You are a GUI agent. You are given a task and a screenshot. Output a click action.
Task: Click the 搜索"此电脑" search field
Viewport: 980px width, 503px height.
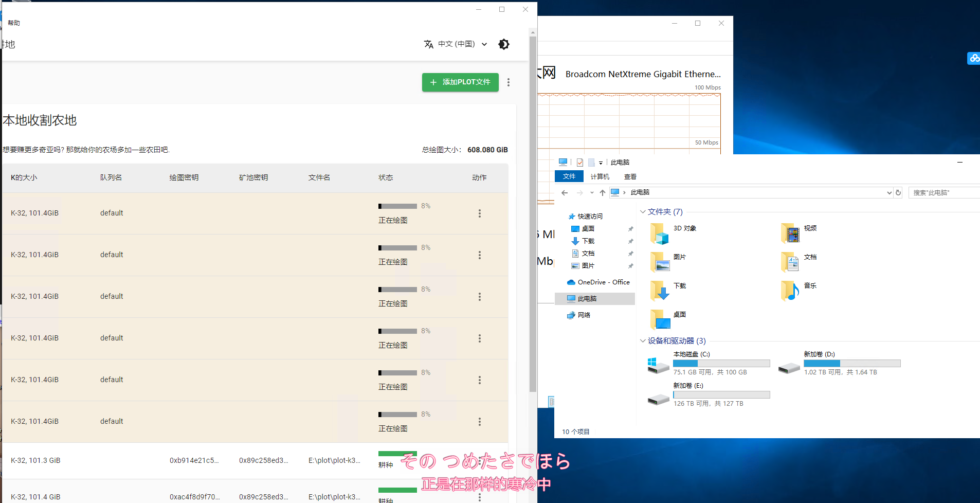[944, 193]
